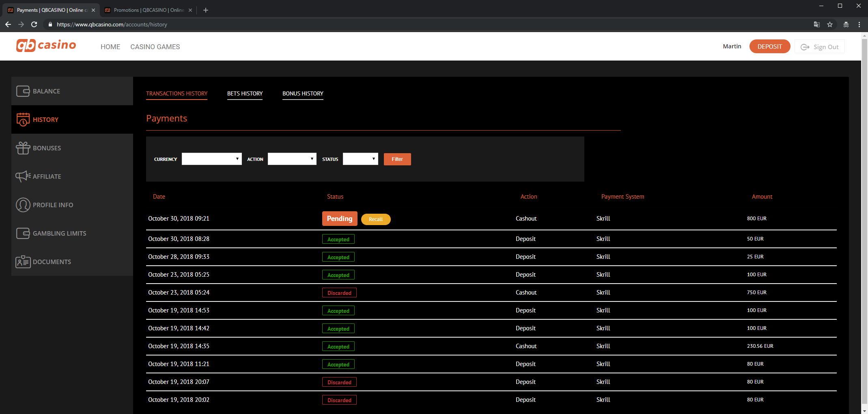
Task: Open the Action dropdown
Action: [292, 159]
